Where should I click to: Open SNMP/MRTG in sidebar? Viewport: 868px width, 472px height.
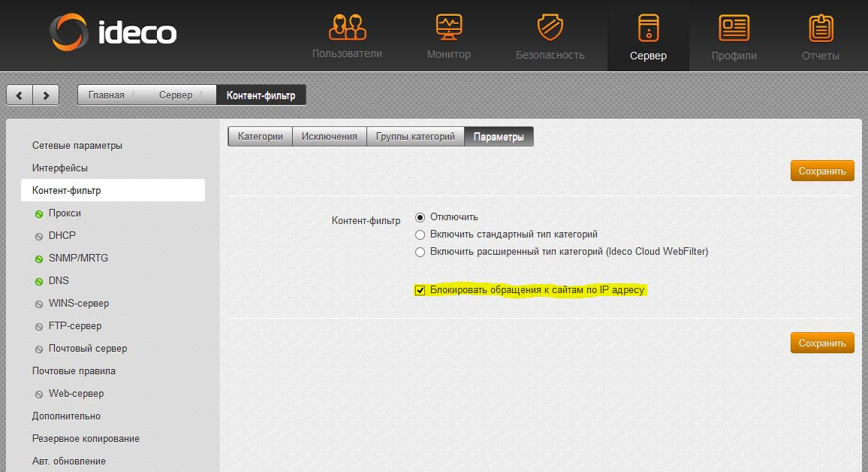pyautogui.click(x=78, y=258)
